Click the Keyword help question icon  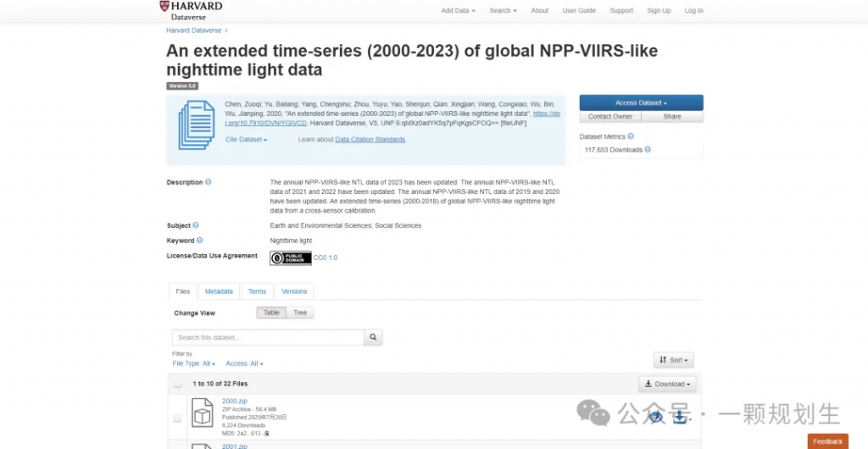tap(199, 240)
